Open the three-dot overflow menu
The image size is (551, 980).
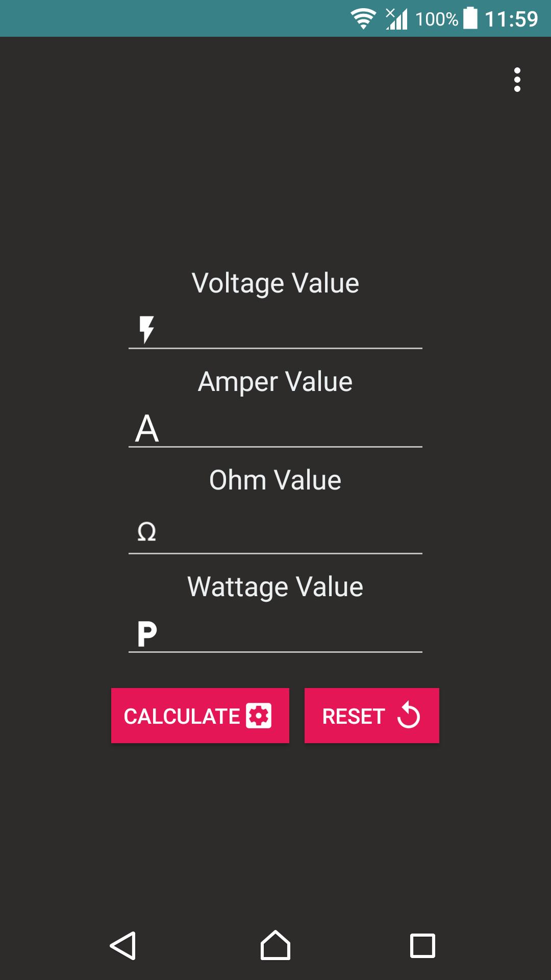[517, 80]
